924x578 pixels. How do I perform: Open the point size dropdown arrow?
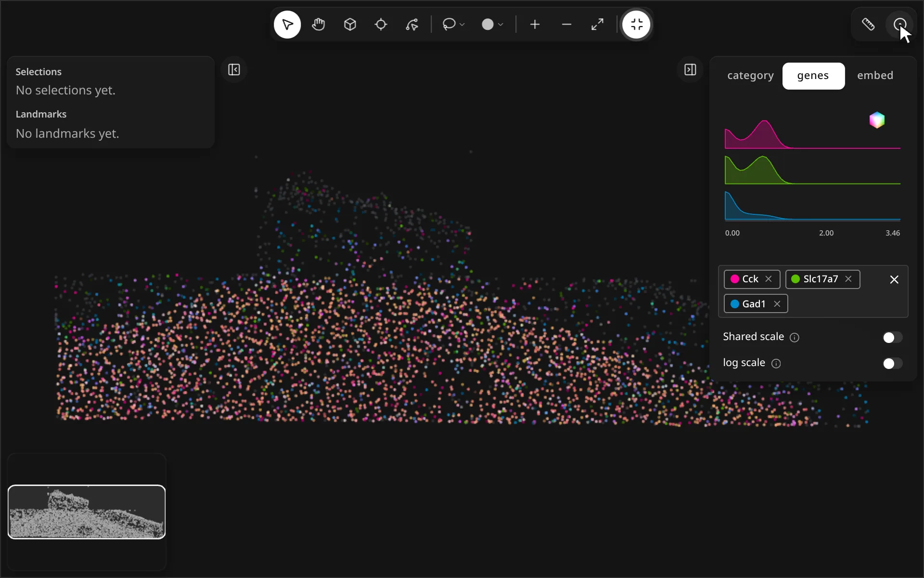coord(500,25)
